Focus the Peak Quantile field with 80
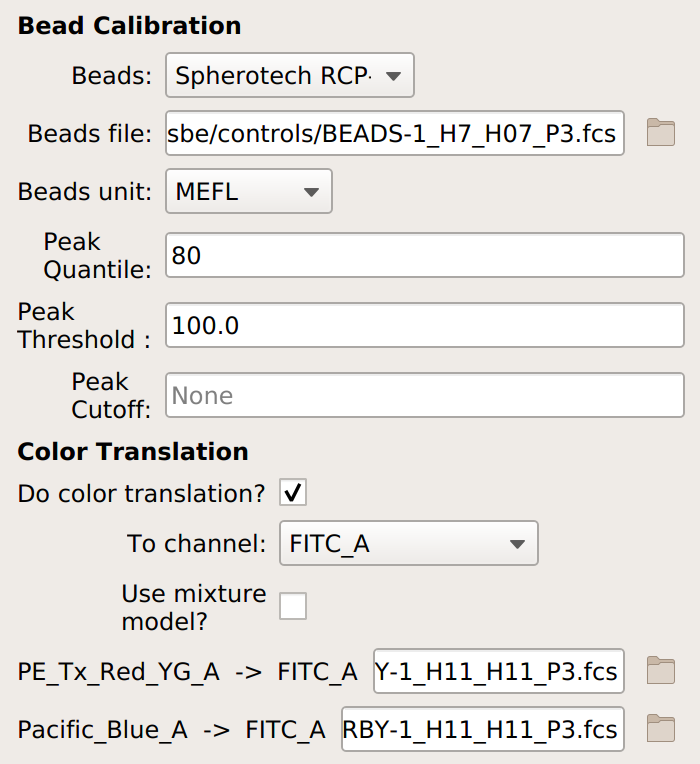 425,255
